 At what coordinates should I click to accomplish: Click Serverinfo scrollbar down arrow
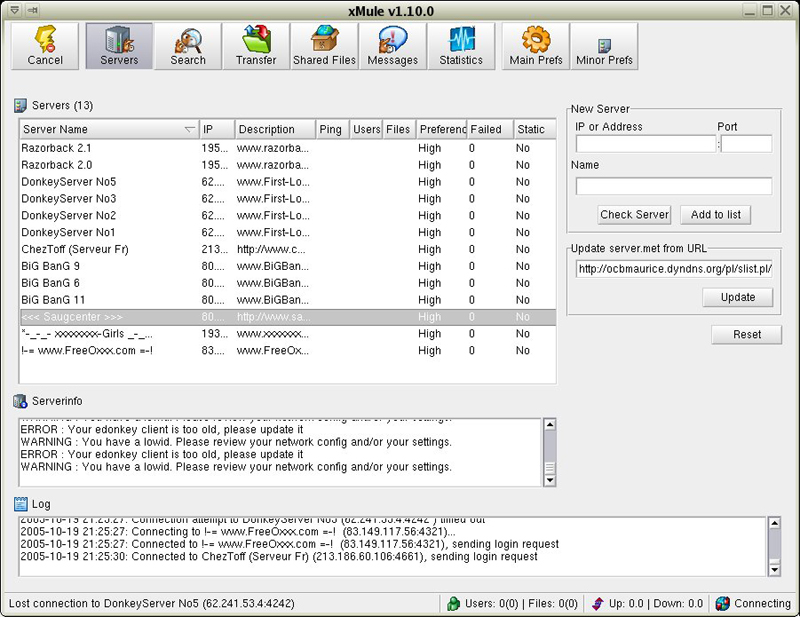click(x=549, y=480)
